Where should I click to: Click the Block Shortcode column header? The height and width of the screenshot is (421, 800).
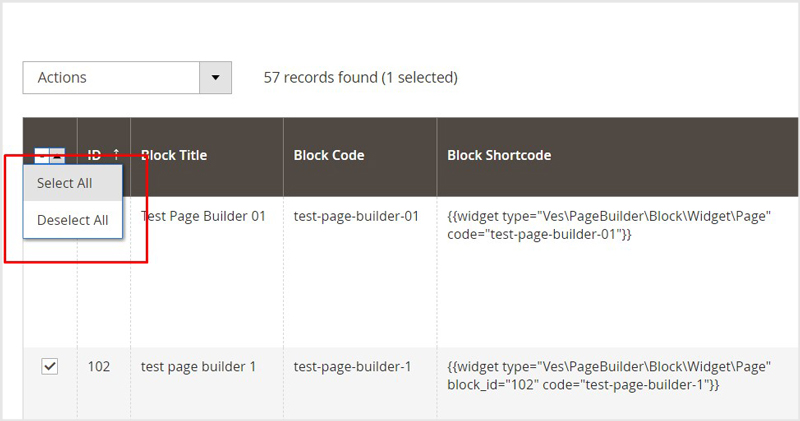pos(498,155)
